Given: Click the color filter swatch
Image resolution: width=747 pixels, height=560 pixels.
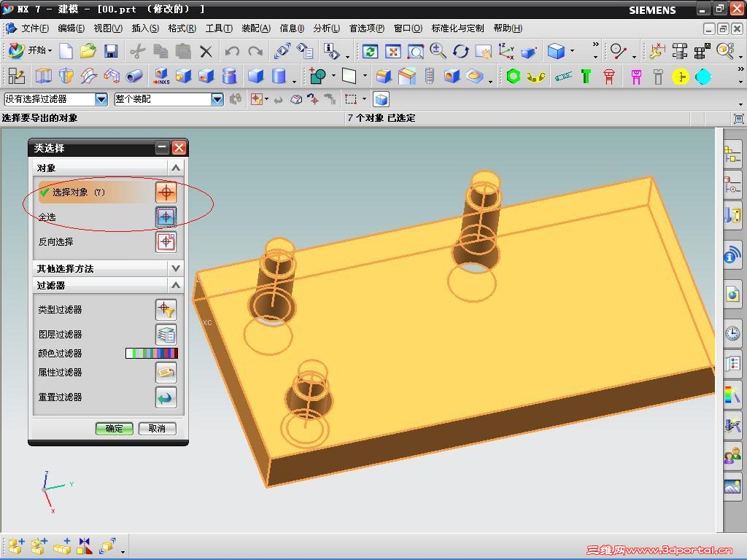Looking at the screenshot, I should click(x=152, y=353).
